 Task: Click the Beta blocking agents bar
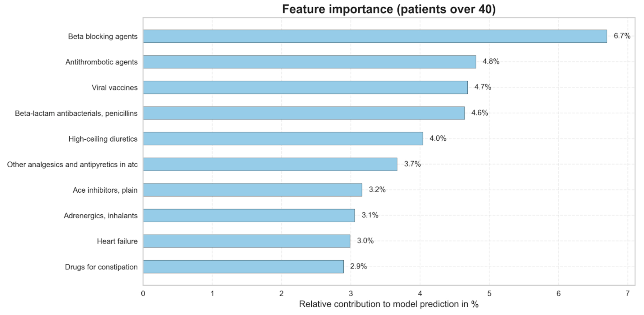(375, 36)
